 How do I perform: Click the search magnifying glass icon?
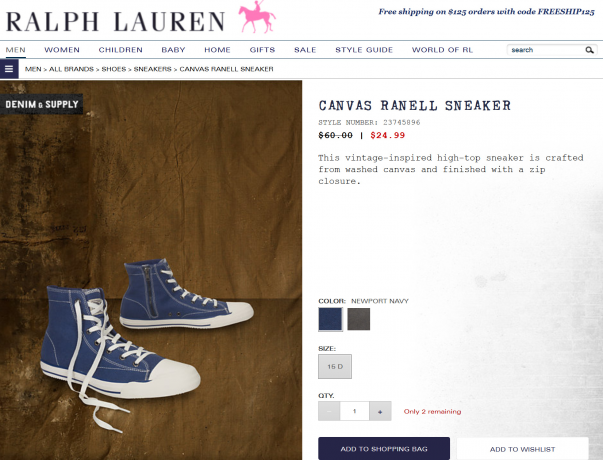[589, 50]
